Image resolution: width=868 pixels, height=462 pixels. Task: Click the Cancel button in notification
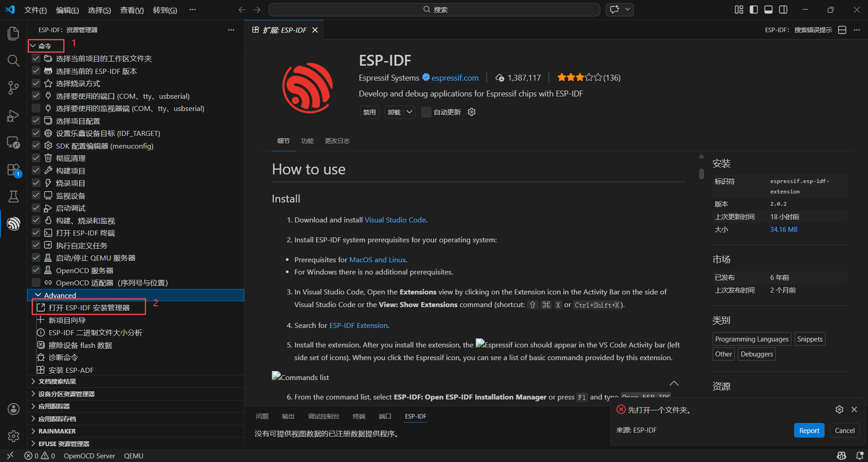[x=844, y=430]
